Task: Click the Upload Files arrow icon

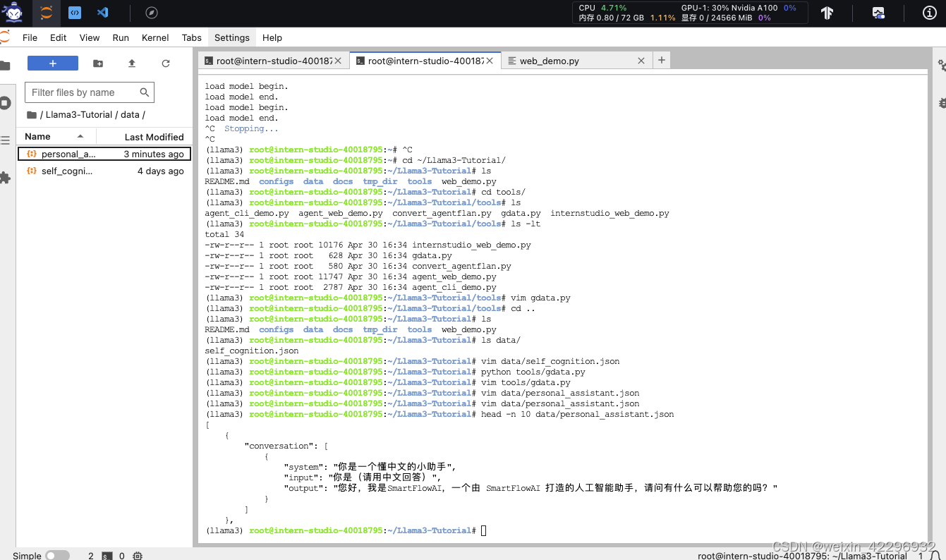Action: pos(132,63)
